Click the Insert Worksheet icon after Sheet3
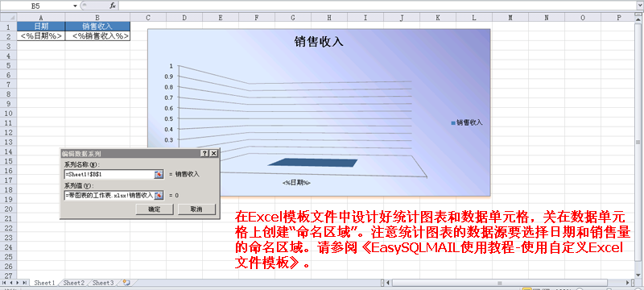Image resolution: width=644 pixels, height=290 pixels. click(126, 283)
